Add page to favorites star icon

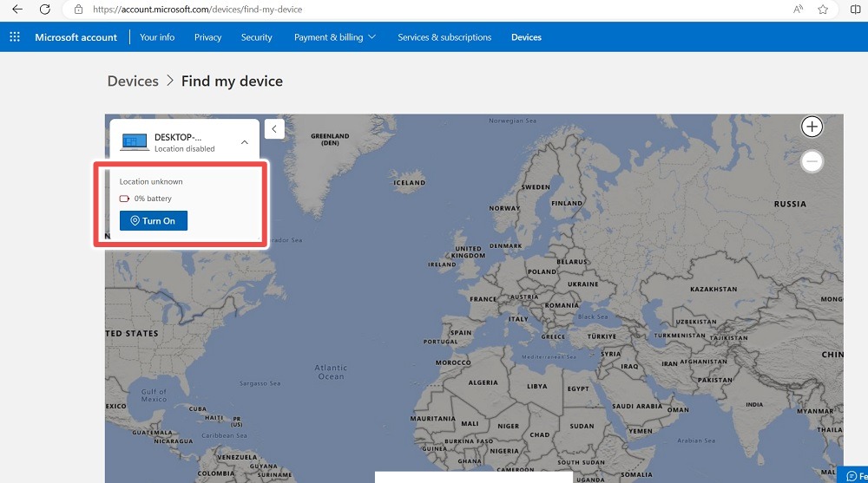point(823,10)
